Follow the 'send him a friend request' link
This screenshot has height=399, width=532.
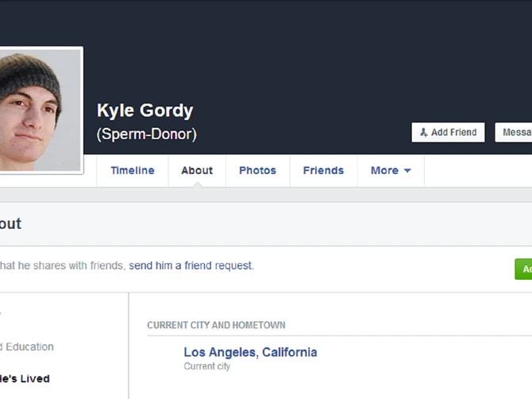191,265
